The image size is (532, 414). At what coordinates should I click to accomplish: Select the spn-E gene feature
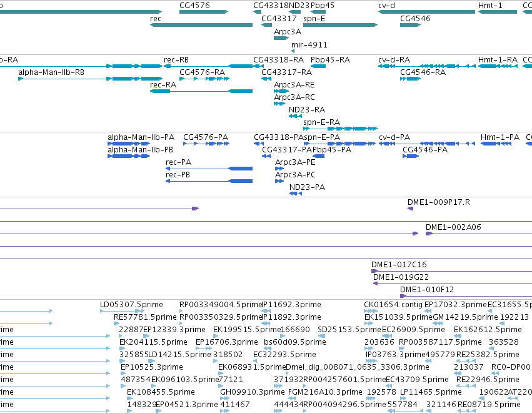[x=340, y=25]
